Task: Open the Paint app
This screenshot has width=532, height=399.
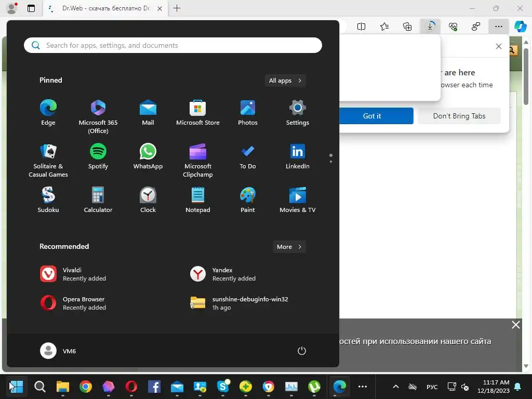Action: coord(248,200)
